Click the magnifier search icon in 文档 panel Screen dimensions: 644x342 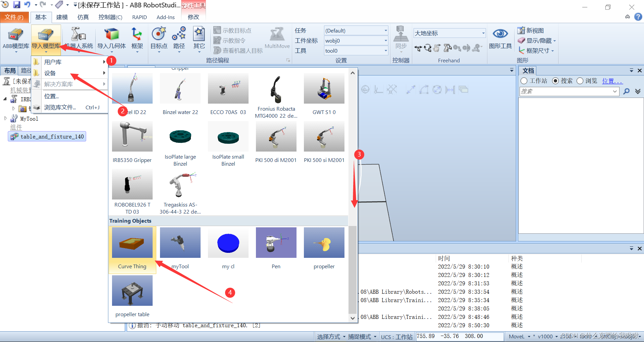pyautogui.click(x=626, y=91)
